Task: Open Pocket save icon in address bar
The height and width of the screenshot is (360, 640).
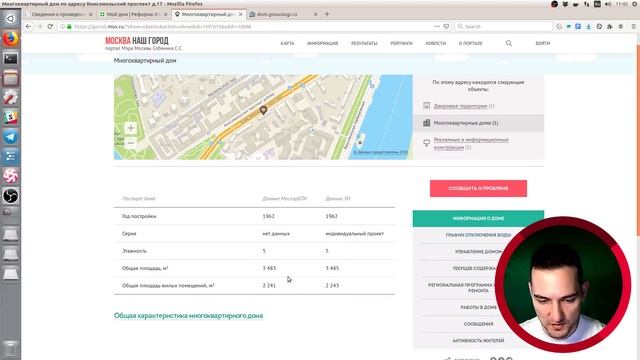Action: click(x=446, y=26)
